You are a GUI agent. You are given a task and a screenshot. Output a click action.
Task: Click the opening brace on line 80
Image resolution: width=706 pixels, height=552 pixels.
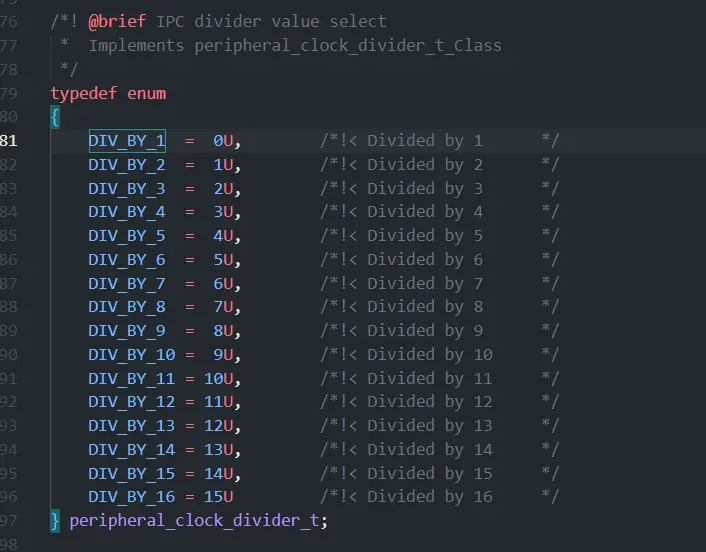coord(55,118)
